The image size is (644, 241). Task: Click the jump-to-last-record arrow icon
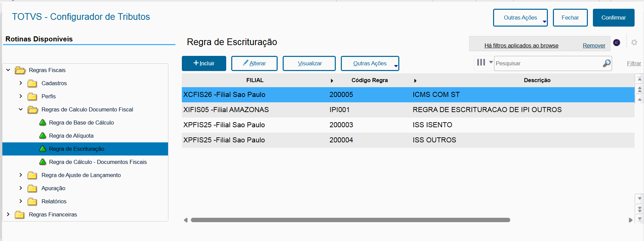pyautogui.click(x=639, y=219)
